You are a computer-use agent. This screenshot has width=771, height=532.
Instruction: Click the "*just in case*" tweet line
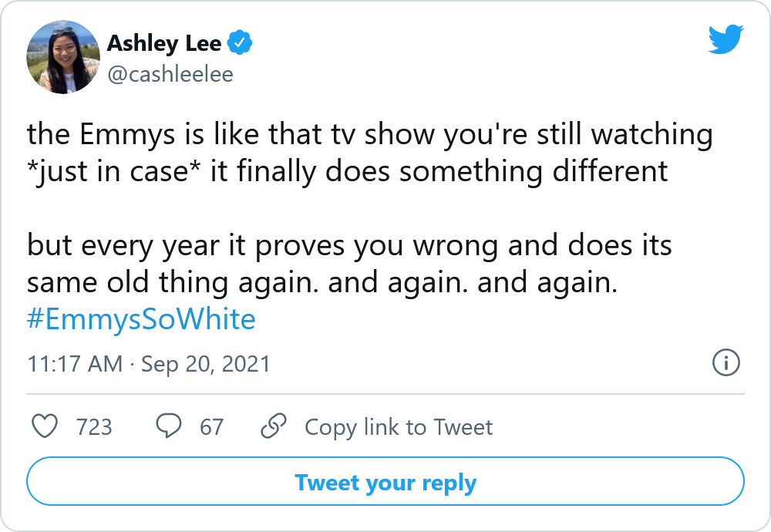[347, 171]
